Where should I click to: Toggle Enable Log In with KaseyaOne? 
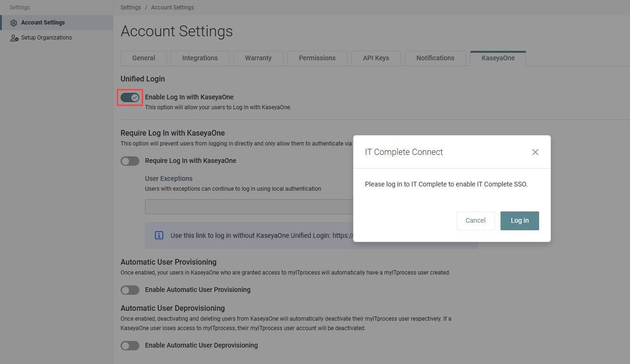[130, 97]
